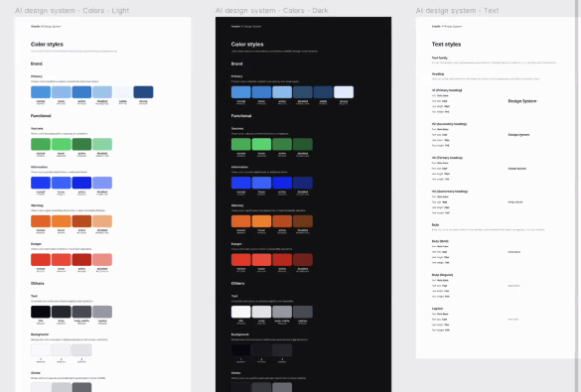Click Warning disabled peach swatch in Light frame
Viewport: 581px width, 392px height.
pyautogui.click(x=102, y=221)
